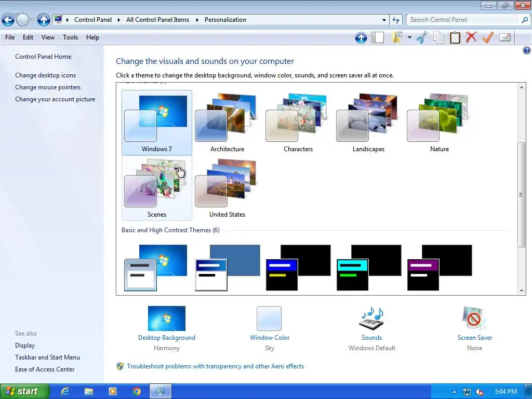Screen dimensions: 532x399
Task: Click the scissors Cut icon
Action: [422, 37]
